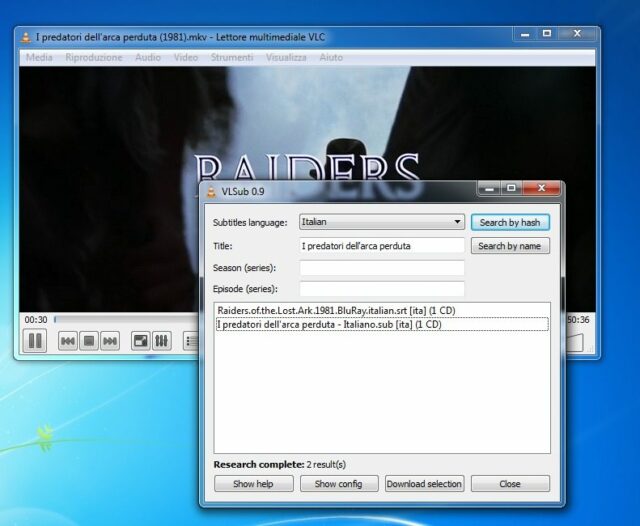The image size is (640, 526).
Task: Open the Visualizza menu
Action: [286, 57]
